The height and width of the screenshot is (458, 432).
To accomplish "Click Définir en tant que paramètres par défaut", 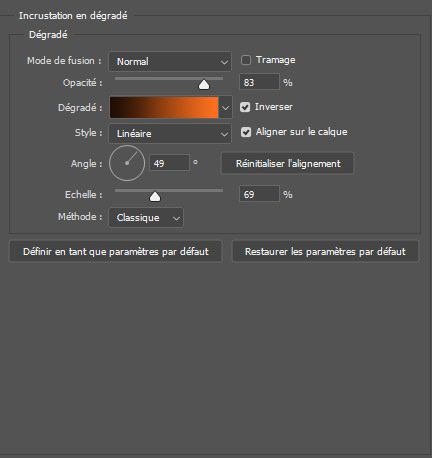I will [x=115, y=251].
